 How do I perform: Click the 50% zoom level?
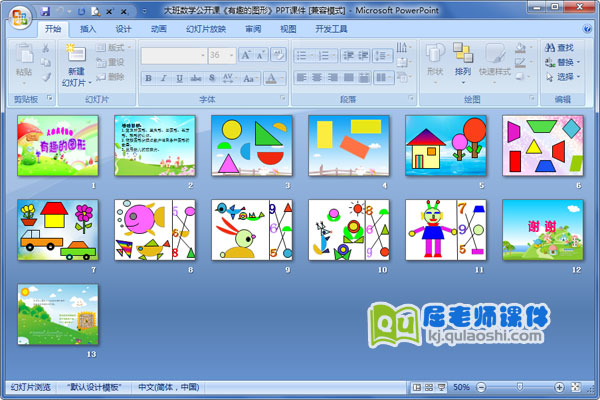point(461,387)
